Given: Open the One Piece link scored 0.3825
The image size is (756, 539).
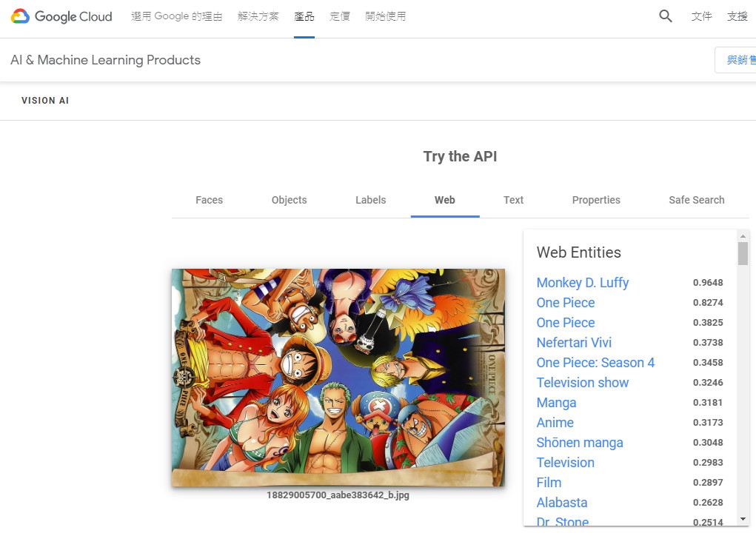Looking at the screenshot, I should click(566, 323).
